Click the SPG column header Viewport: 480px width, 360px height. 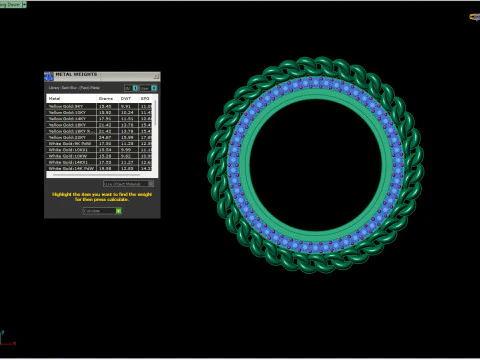[x=145, y=99]
